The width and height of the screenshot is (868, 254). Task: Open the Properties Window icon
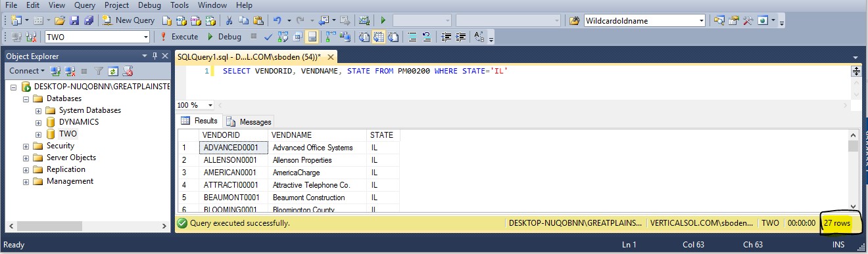coord(733,20)
